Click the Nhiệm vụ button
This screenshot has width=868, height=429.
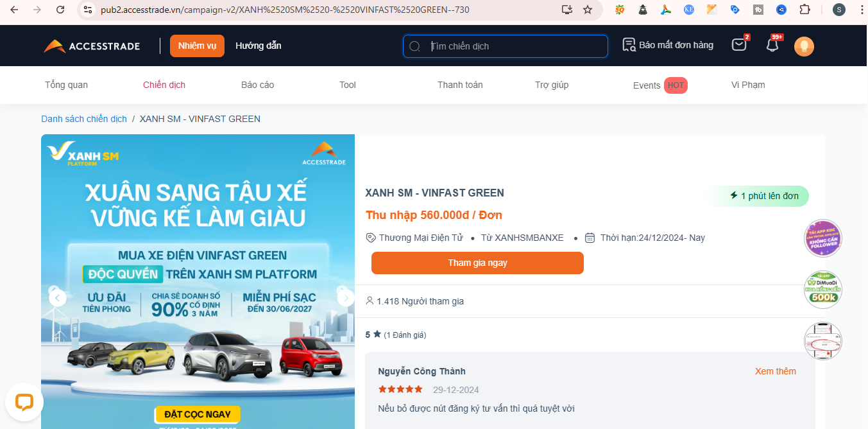coord(197,46)
